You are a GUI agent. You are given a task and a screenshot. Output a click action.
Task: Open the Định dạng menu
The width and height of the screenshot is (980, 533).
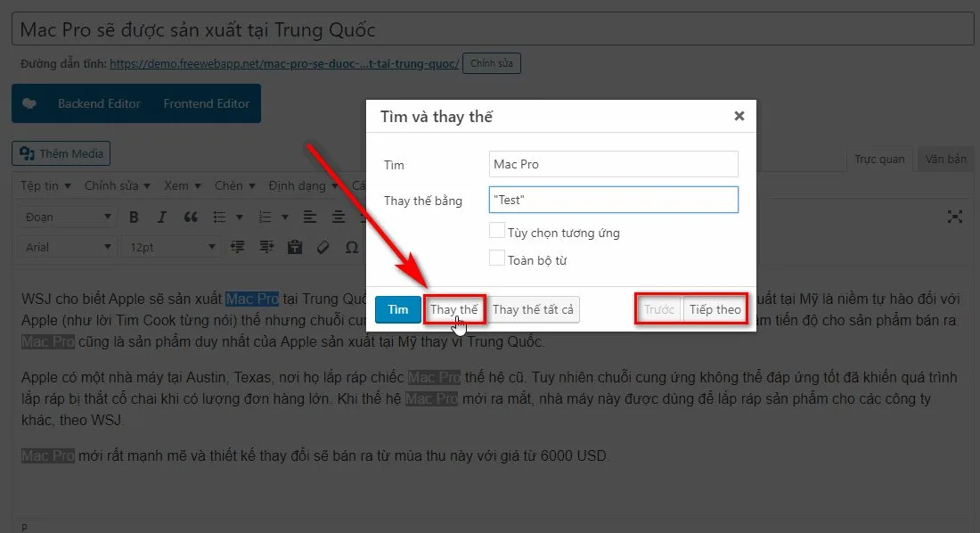pos(303,185)
